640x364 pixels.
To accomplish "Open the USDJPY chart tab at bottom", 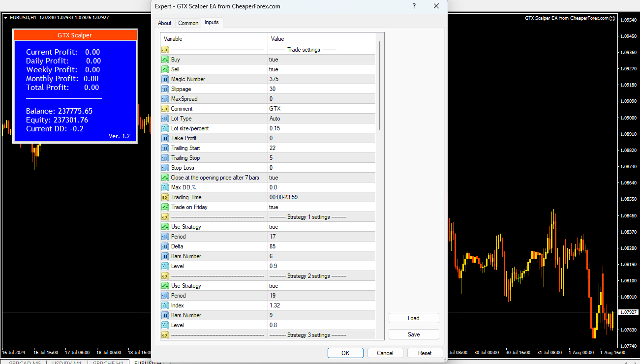I will click(67, 363).
